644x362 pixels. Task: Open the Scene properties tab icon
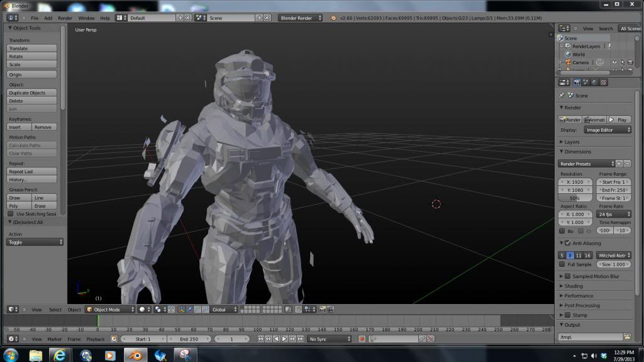[586, 82]
